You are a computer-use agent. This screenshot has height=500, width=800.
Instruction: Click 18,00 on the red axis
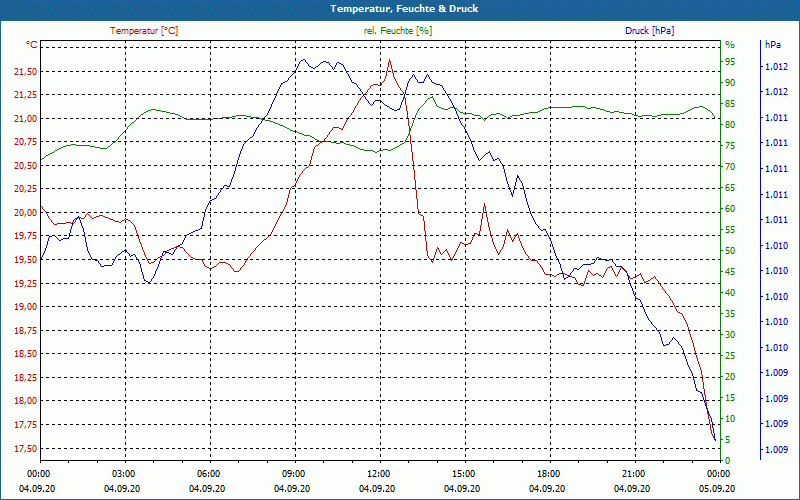[x=26, y=401]
